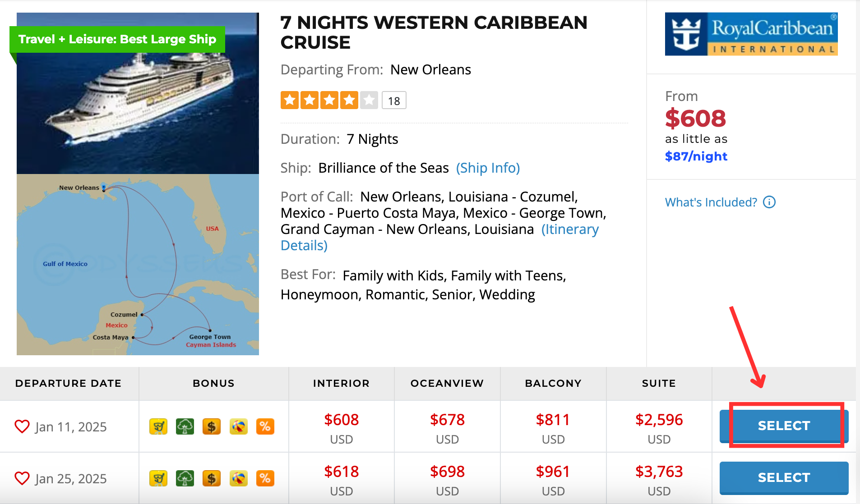Unfavorite the Jan 11 cruise heart icon

(21, 426)
